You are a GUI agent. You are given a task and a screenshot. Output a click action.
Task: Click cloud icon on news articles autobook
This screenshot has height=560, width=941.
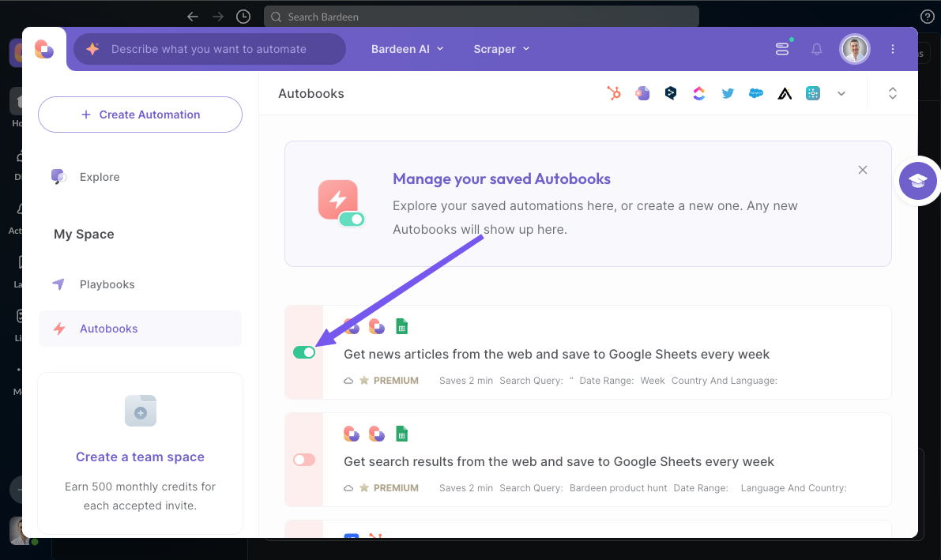coord(348,381)
